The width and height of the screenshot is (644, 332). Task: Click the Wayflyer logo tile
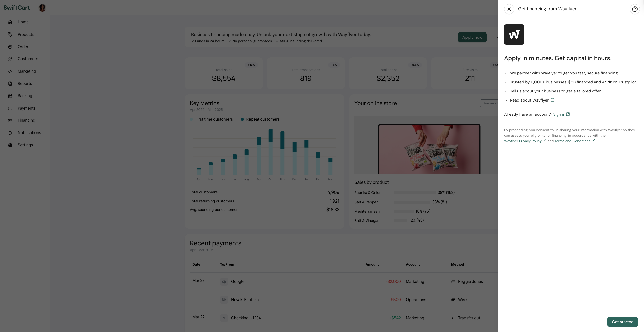(x=514, y=35)
